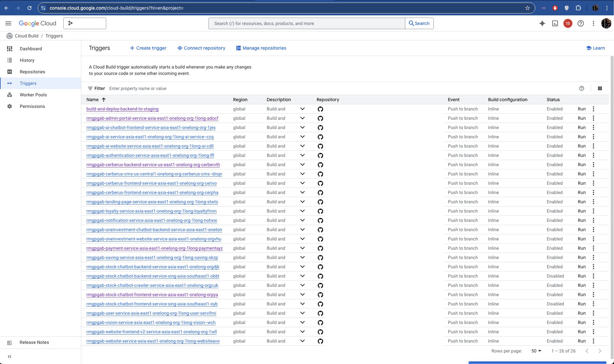Activate Cloud Shell terminal icon
Screen dimensions: 614x364
pyautogui.click(x=555, y=23)
